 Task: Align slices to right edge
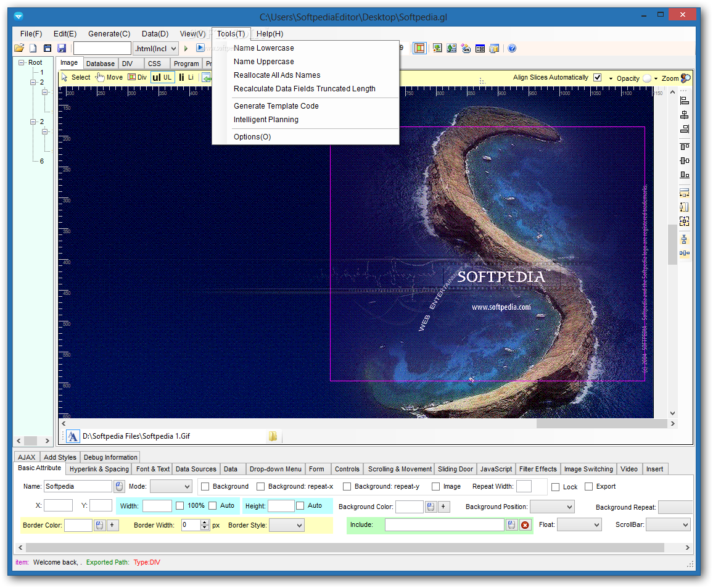tap(685, 129)
